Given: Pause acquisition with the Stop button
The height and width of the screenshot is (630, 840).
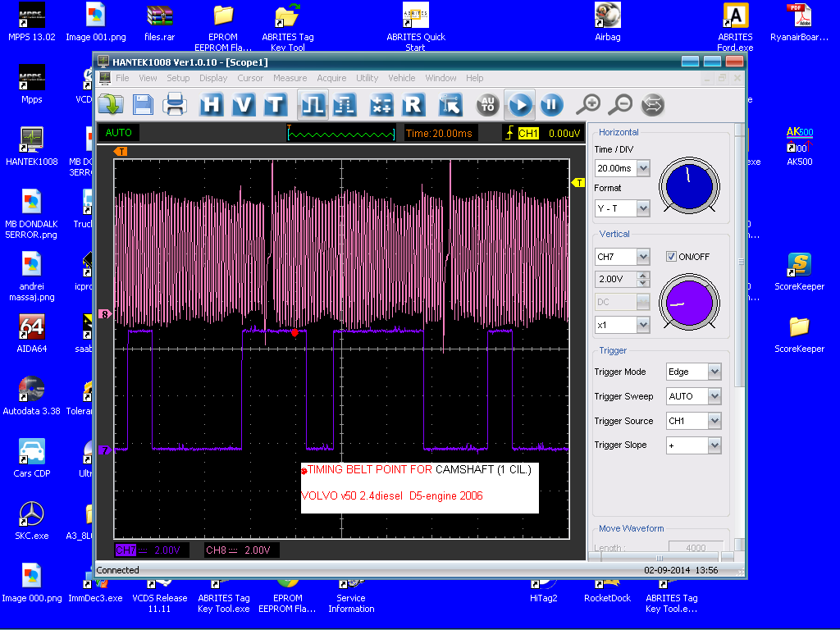Looking at the screenshot, I should tap(551, 105).
